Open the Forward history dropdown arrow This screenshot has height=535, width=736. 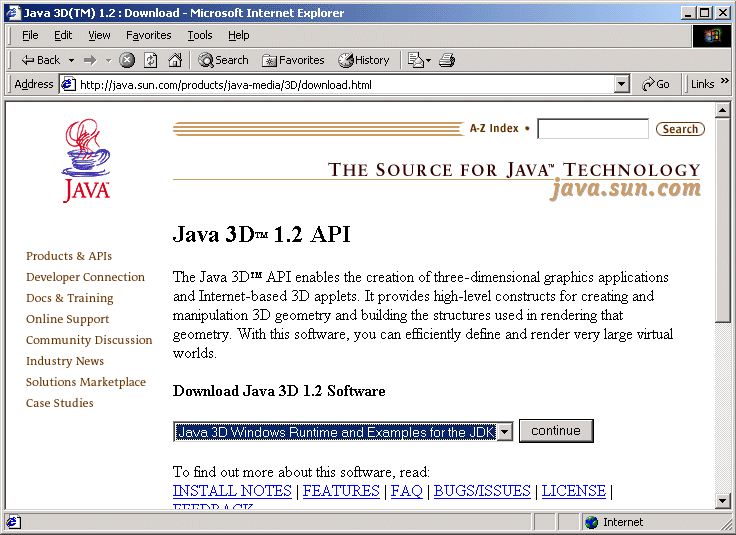click(108, 61)
